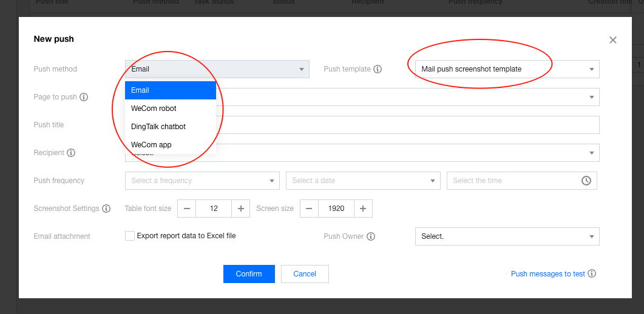Click the Recipient info icon

tap(71, 153)
